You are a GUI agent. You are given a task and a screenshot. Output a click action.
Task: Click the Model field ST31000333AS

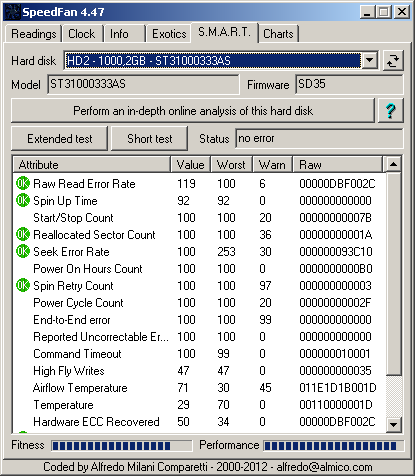tap(143, 84)
